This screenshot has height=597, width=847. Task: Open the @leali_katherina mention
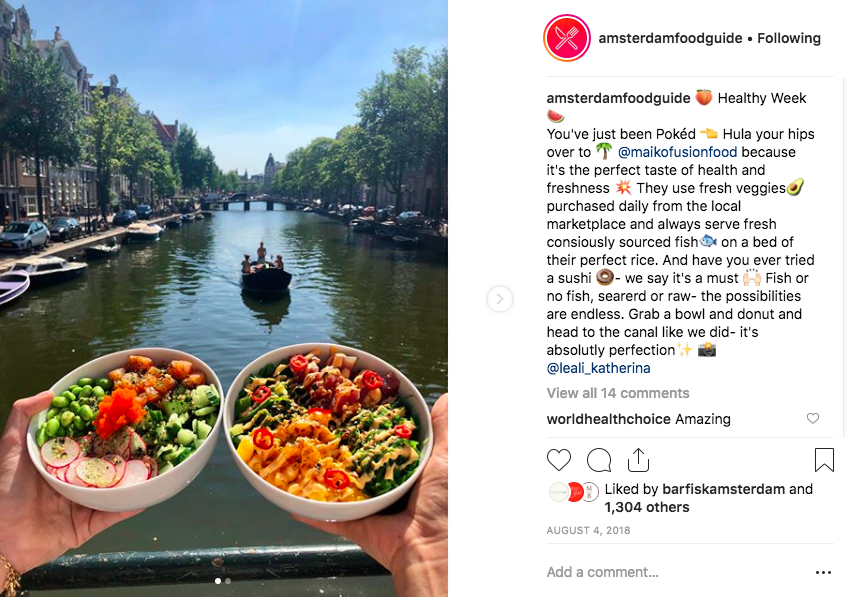[598, 368]
